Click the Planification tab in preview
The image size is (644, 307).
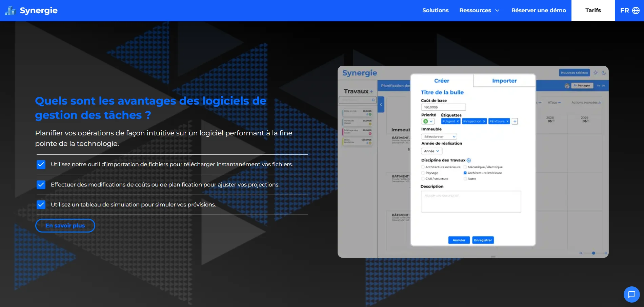(395, 86)
